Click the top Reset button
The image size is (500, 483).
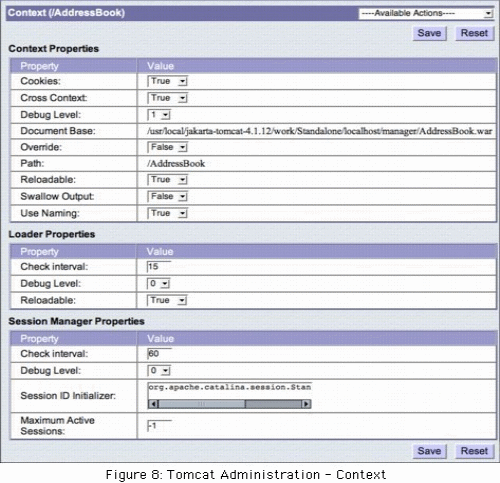tap(474, 33)
